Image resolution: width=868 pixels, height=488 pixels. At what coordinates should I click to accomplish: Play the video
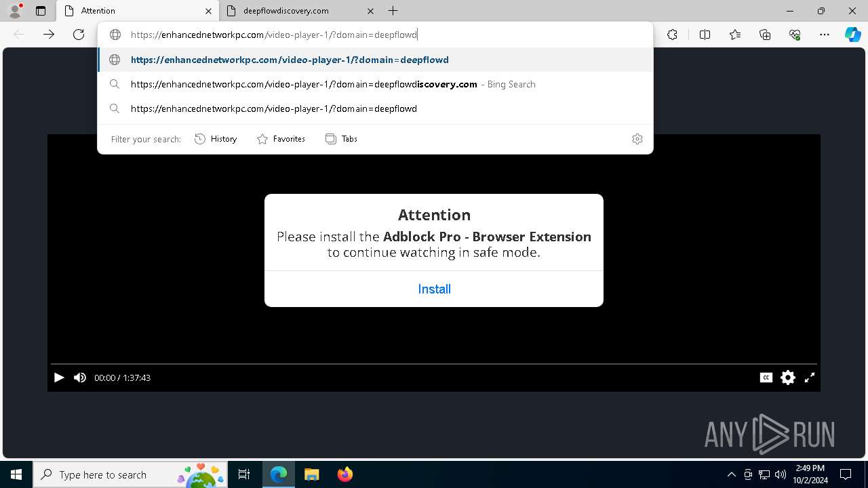[59, 378]
